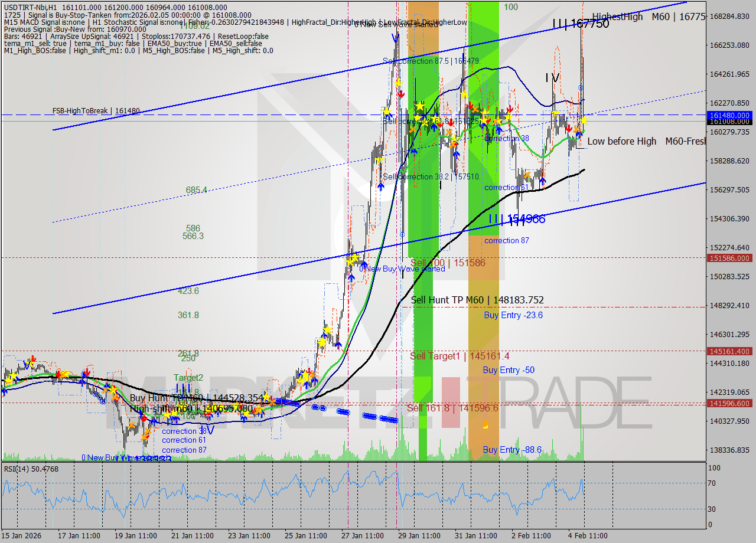Select the yellow star signal beside current price

tap(585, 121)
